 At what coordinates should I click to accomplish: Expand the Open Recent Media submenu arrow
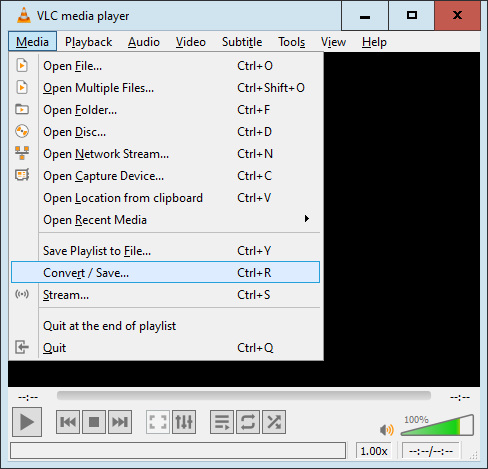(x=307, y=219)
